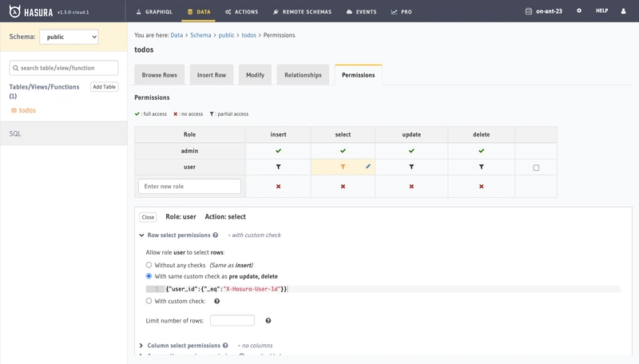Viewport: 639px width, 364px height.
Task: Tick the user role row checkbox
Action: (x=536, y=168)
